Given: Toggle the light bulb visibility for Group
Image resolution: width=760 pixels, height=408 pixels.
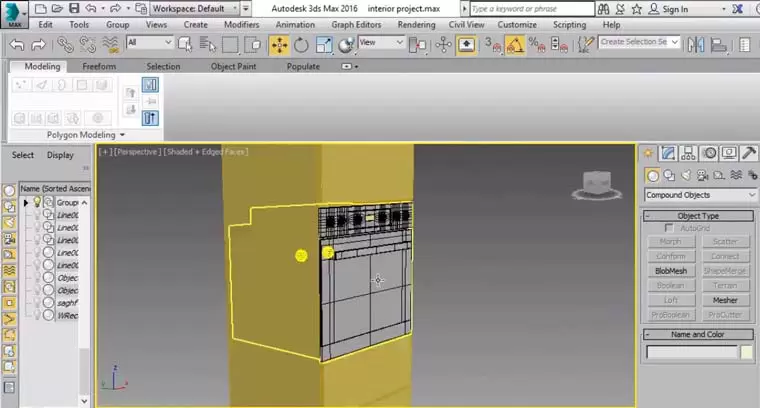Looking at the screenshot, I should click(x=39, y=201).
